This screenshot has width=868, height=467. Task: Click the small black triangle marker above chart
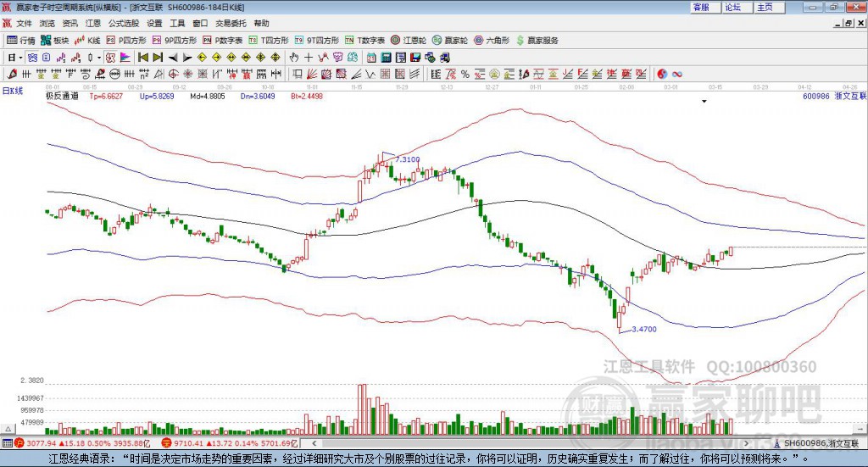pos(704,101)
